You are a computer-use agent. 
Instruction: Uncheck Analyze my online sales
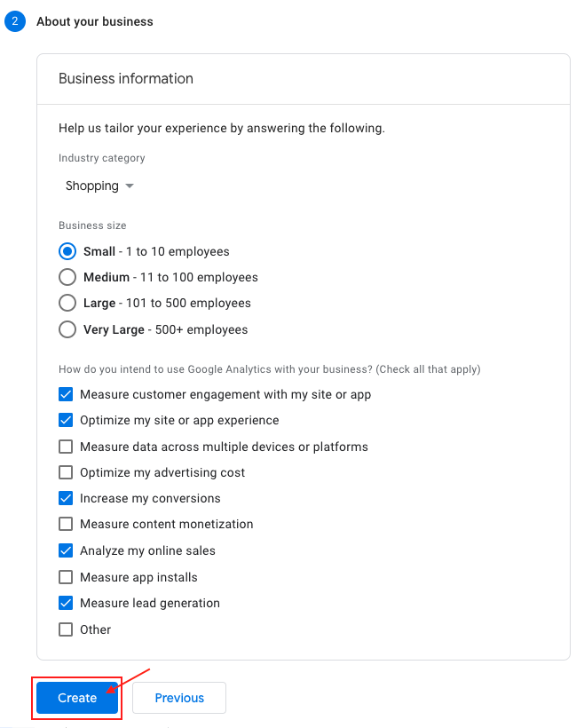pyautogui.click(x=66, y=550)
